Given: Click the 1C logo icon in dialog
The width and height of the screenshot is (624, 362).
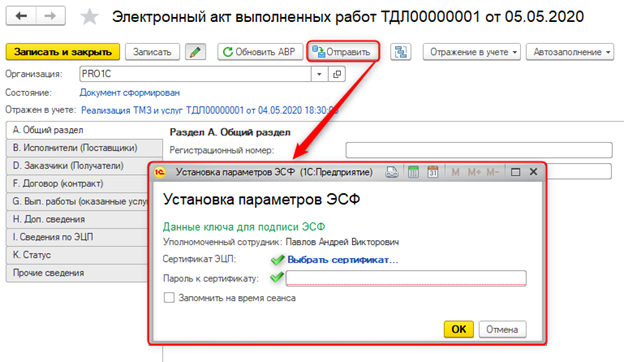Looking at the screenshot, I should (160, 172).
